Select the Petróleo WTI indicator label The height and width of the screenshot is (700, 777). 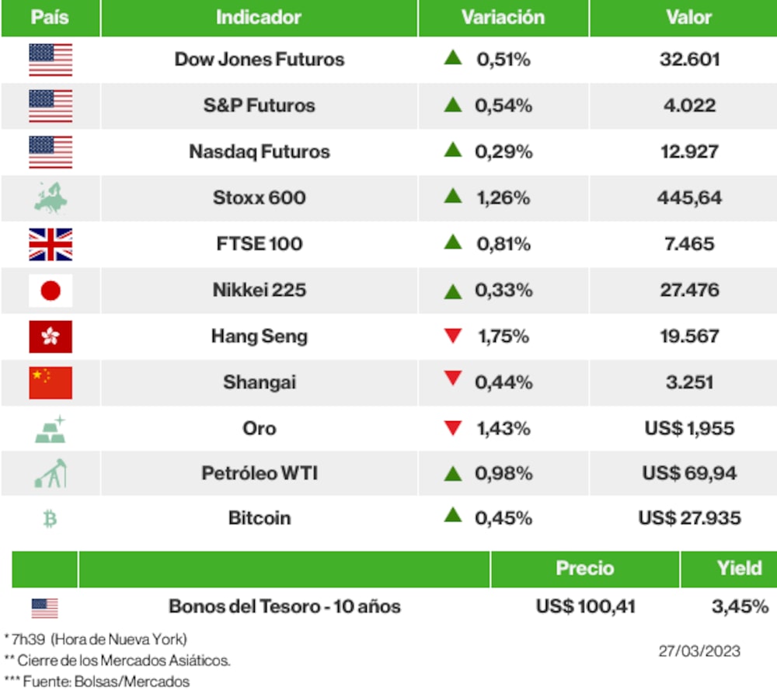point(260,473)
